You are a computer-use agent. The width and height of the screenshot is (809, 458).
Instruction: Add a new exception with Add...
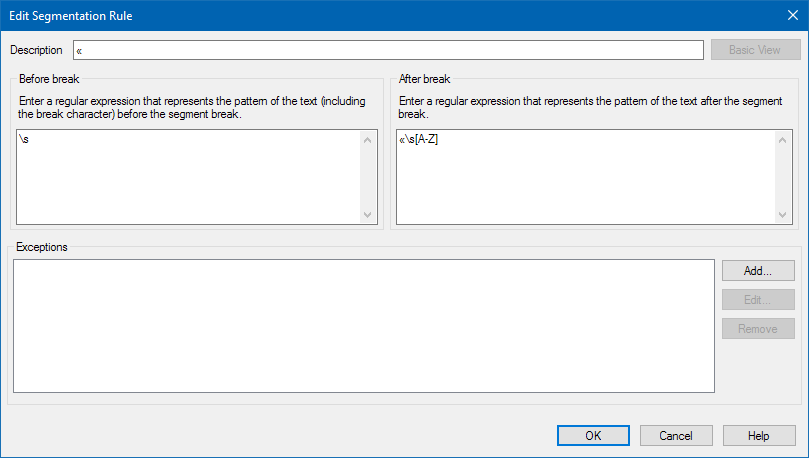click(758, 270)
